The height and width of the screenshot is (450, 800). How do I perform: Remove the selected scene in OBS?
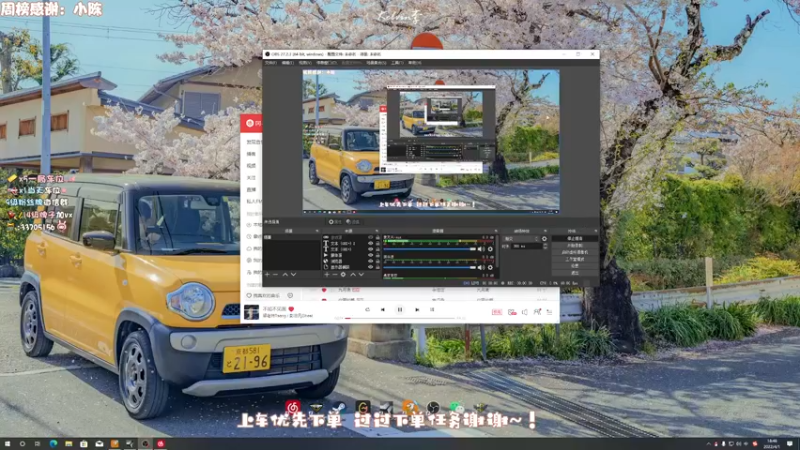(276, 274)
